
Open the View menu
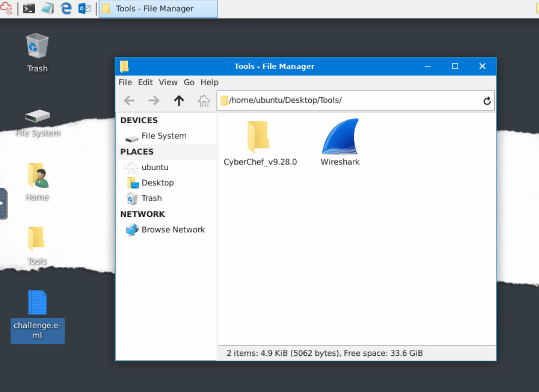(x=168, y=83)
